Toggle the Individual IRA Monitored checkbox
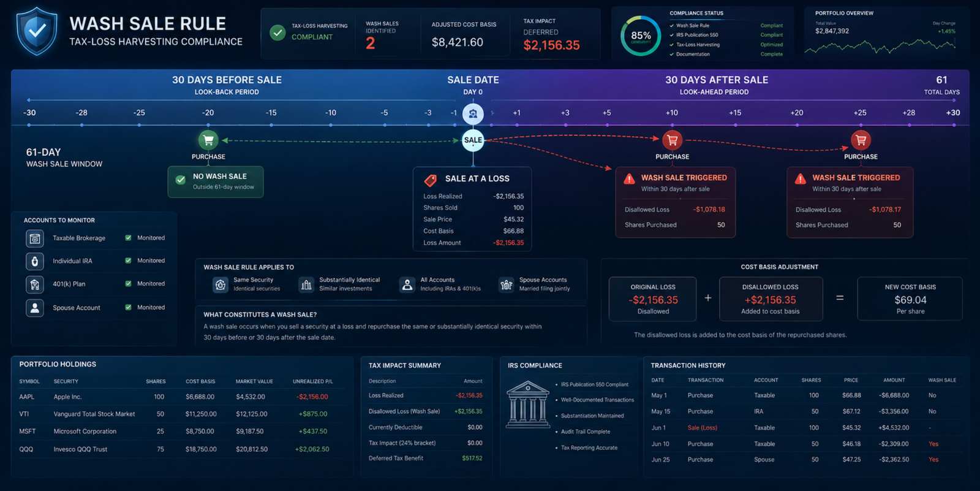 (x=128, y=261)
